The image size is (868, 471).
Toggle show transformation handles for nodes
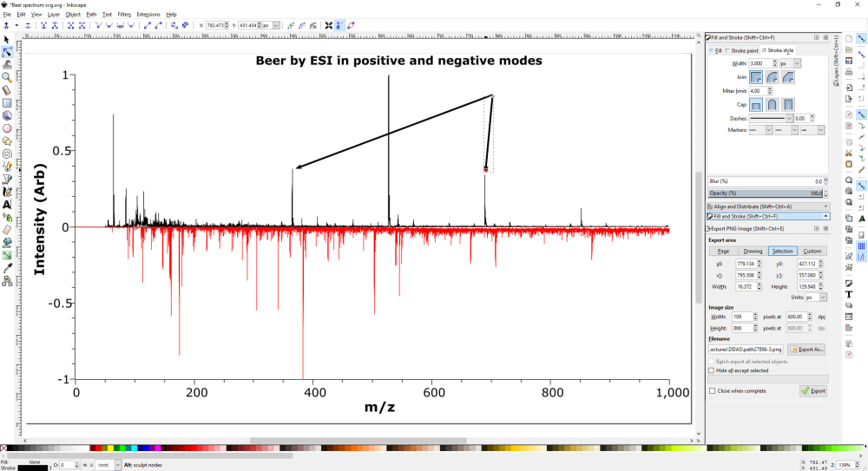click(x=329, y=25)
